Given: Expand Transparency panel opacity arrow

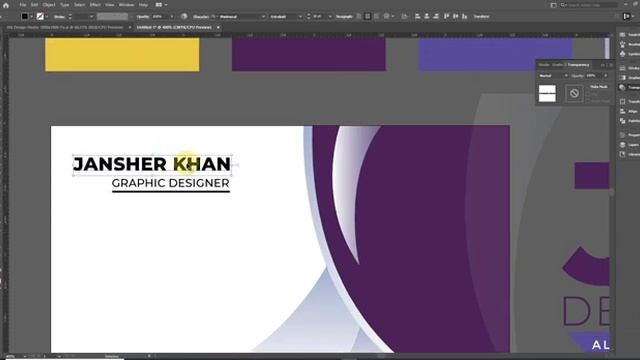Looking at the screenshot, I should [x=606, y=76].
